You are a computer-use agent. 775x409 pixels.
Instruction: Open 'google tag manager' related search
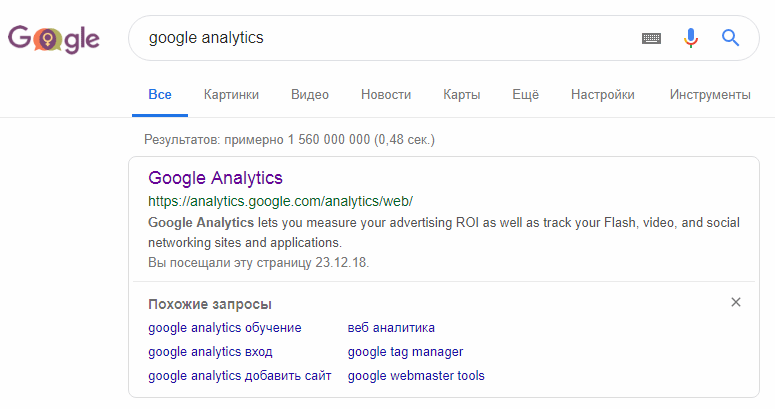pyautogui.click(x=405, y=352)
